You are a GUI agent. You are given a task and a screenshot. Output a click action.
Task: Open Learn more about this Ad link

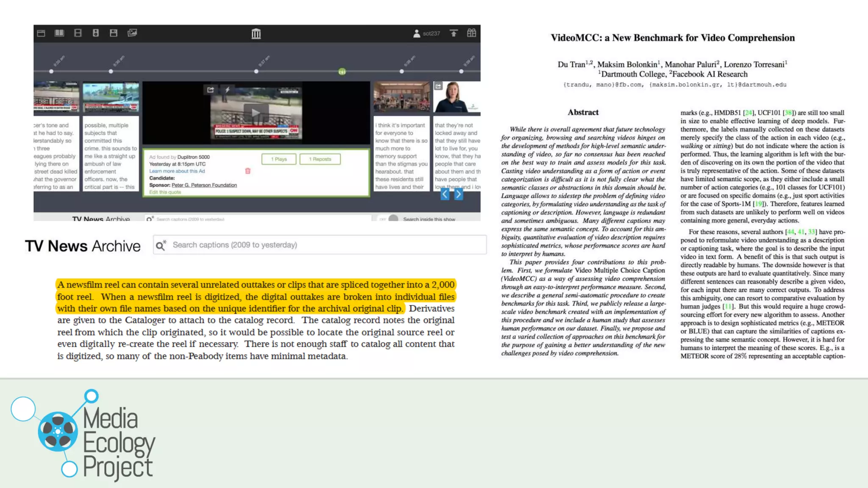[x=177, y=171]
